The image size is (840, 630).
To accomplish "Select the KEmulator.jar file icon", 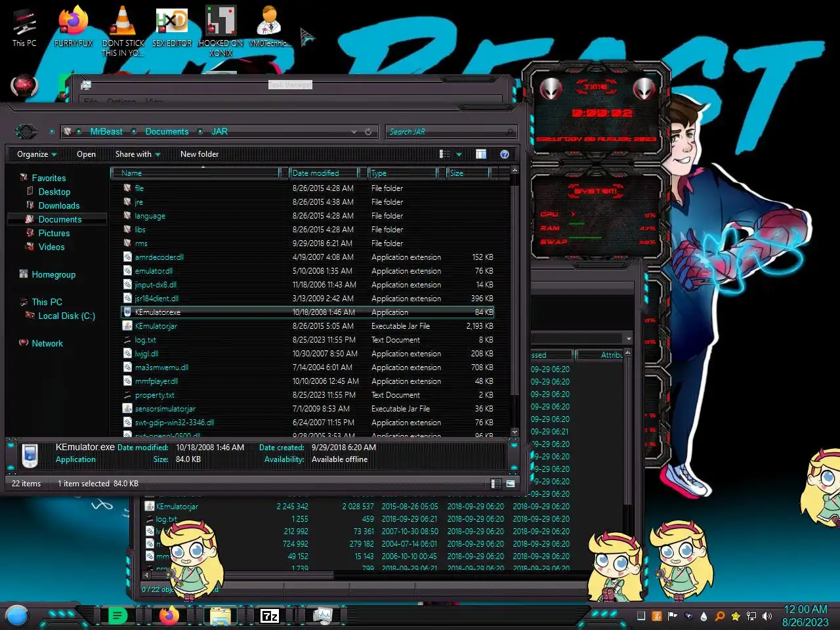I will tap(127, 326).
